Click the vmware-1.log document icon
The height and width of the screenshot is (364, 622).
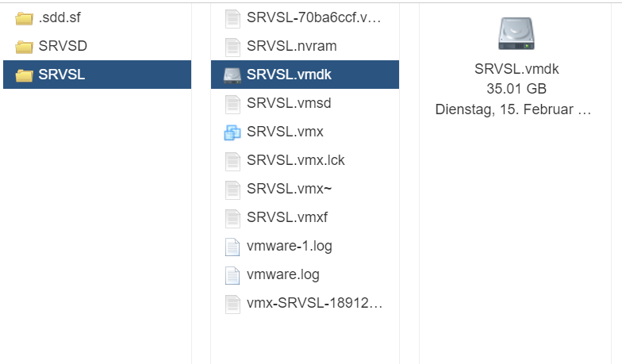(x=232, y=247)
